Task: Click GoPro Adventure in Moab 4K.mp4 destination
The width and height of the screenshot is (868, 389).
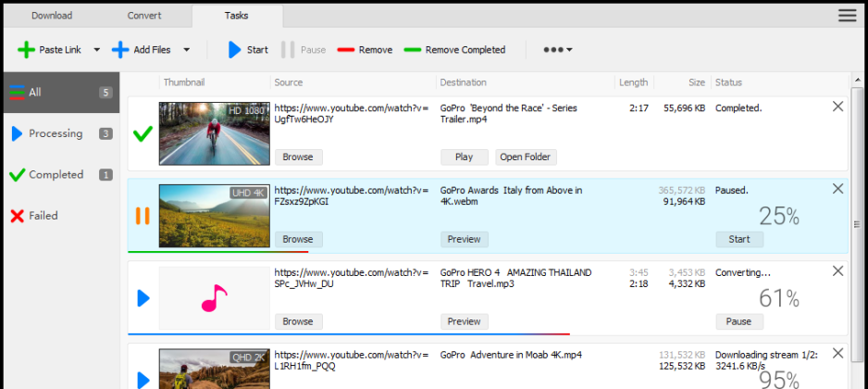Action: [511, 355]
